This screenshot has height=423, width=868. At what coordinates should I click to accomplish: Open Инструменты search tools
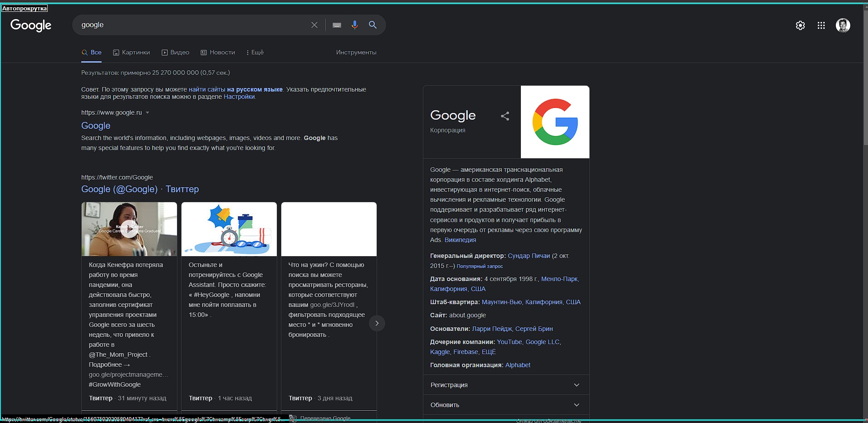tap(356, 53)
